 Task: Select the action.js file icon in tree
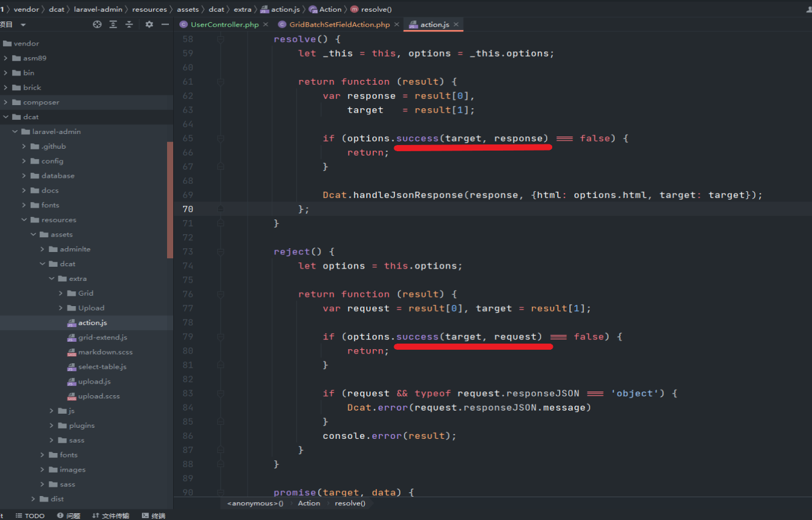pos(73,322)
